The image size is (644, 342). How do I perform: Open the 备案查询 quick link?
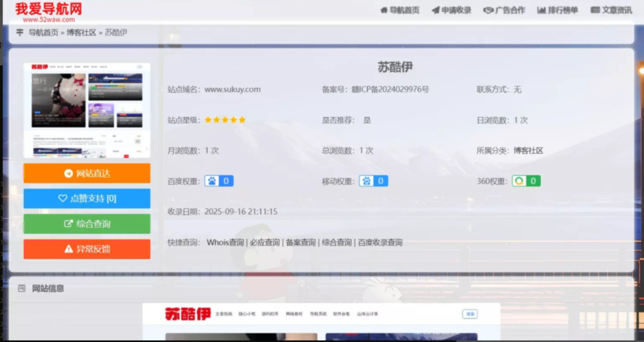301,242
